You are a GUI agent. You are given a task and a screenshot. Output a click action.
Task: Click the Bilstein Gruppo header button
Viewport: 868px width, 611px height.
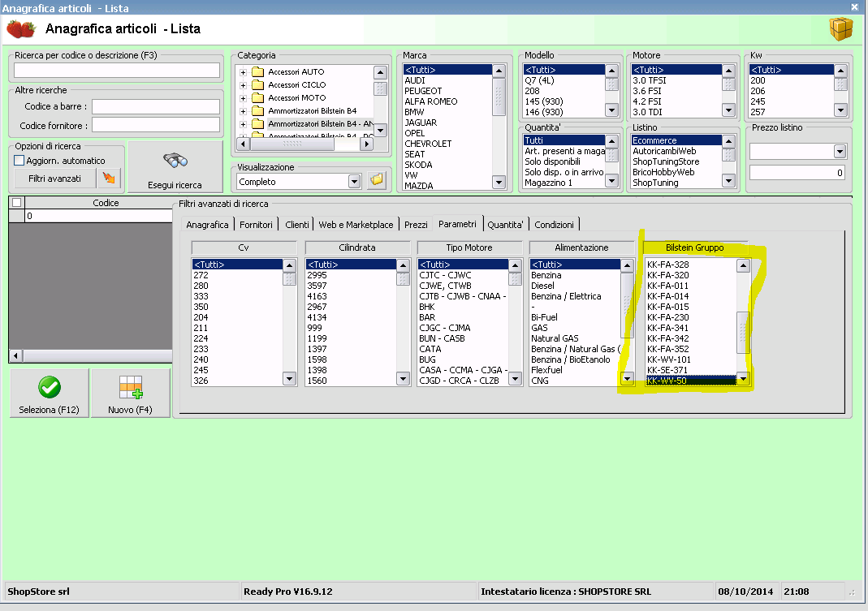tap(695, 247)
